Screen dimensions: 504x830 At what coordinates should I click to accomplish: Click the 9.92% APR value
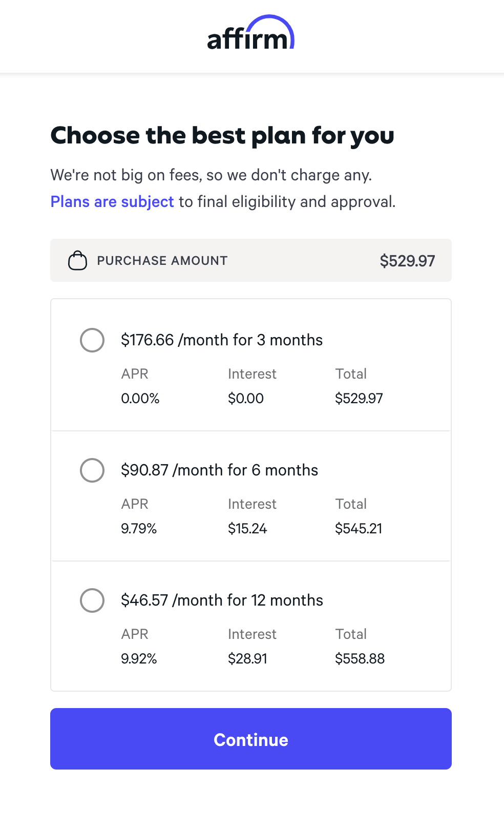[x=139, y=659]
